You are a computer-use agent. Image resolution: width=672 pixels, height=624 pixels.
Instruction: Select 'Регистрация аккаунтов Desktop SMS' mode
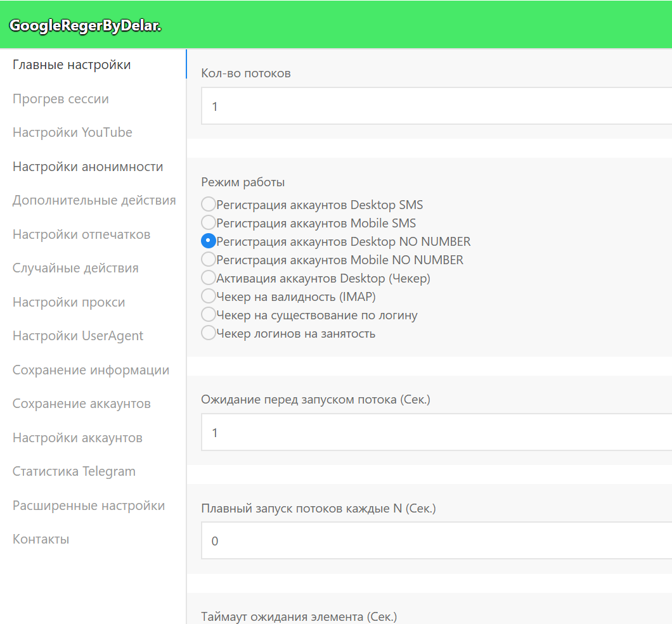click(208, 204)
